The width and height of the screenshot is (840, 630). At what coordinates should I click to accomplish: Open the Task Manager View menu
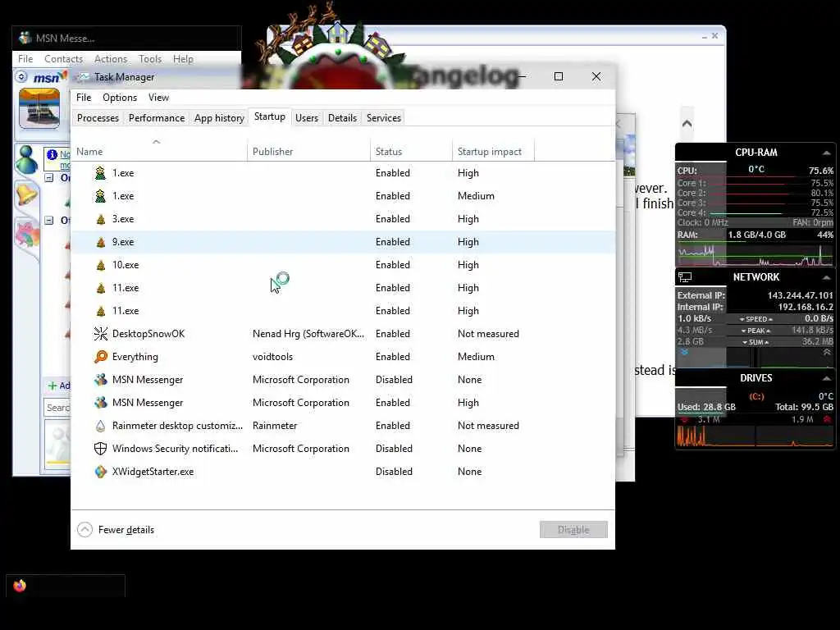pos(158,98)
